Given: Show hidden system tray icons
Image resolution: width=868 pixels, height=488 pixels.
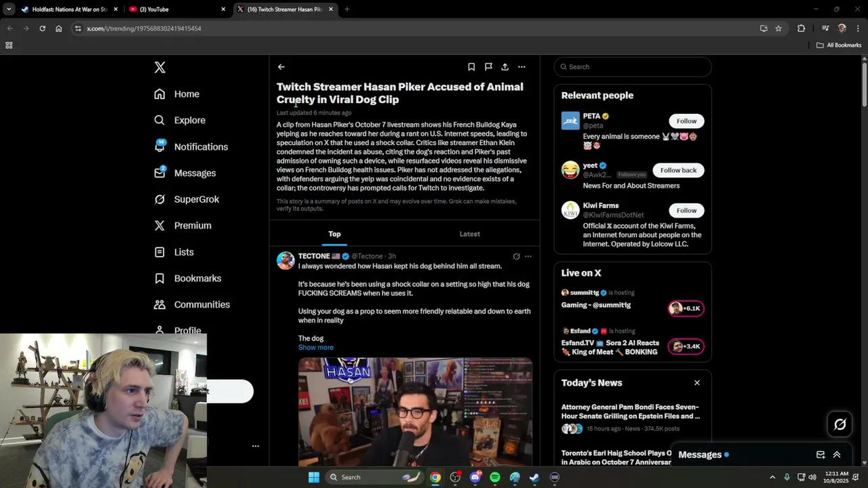Looking at the screenshot, I should click(x=772, y=477).
